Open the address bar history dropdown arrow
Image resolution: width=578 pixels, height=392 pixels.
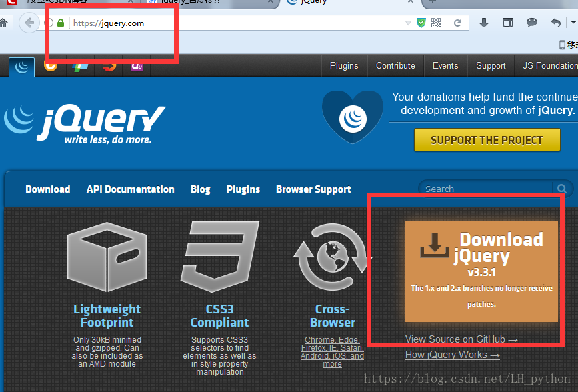408,23
